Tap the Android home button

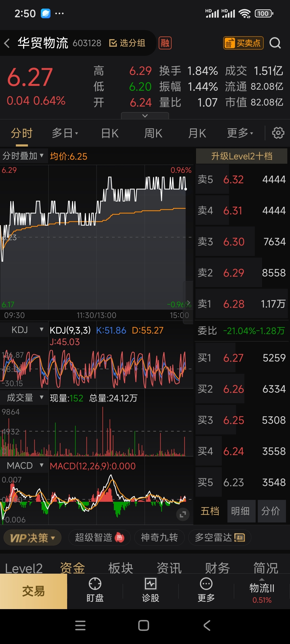click(x=144, y=625)
